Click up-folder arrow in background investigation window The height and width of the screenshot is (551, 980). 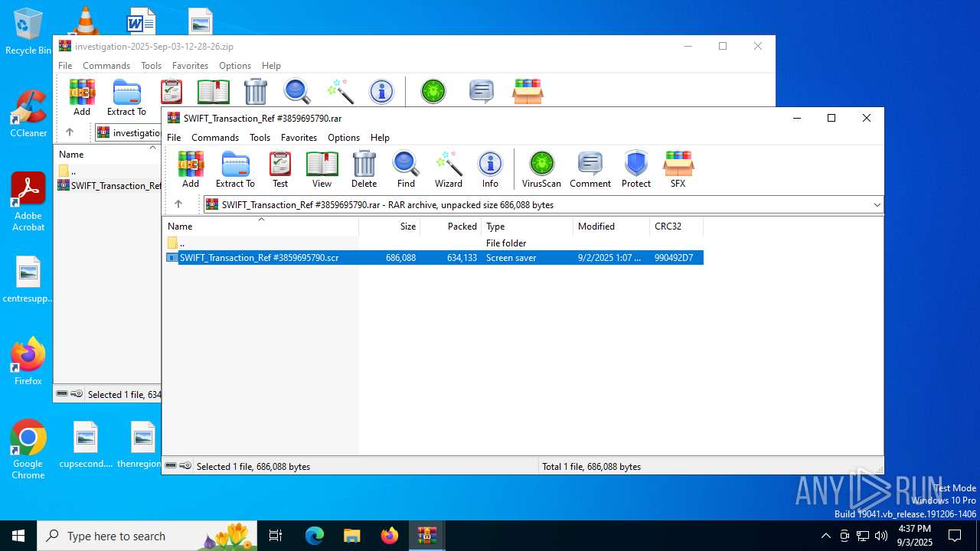(70, 132)
